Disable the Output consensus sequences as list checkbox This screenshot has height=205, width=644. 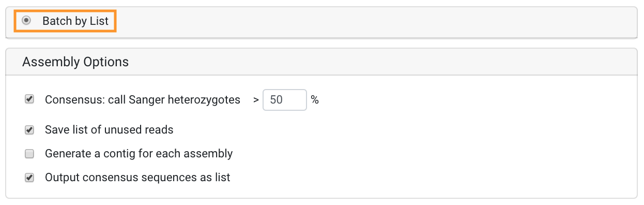29,178
